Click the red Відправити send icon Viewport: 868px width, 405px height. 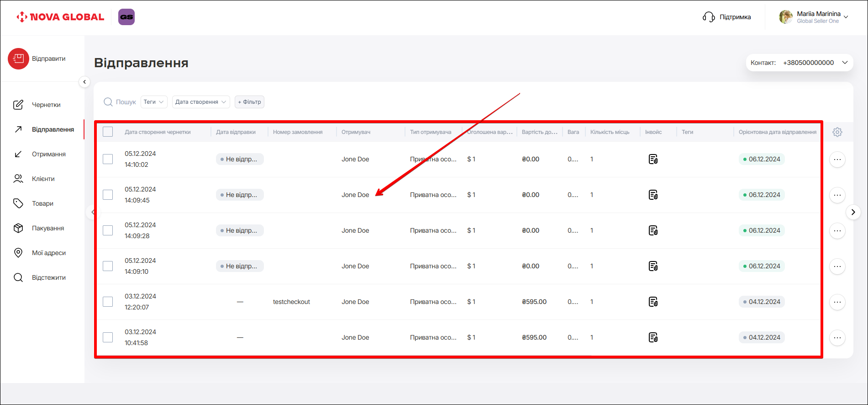[18, 59]
